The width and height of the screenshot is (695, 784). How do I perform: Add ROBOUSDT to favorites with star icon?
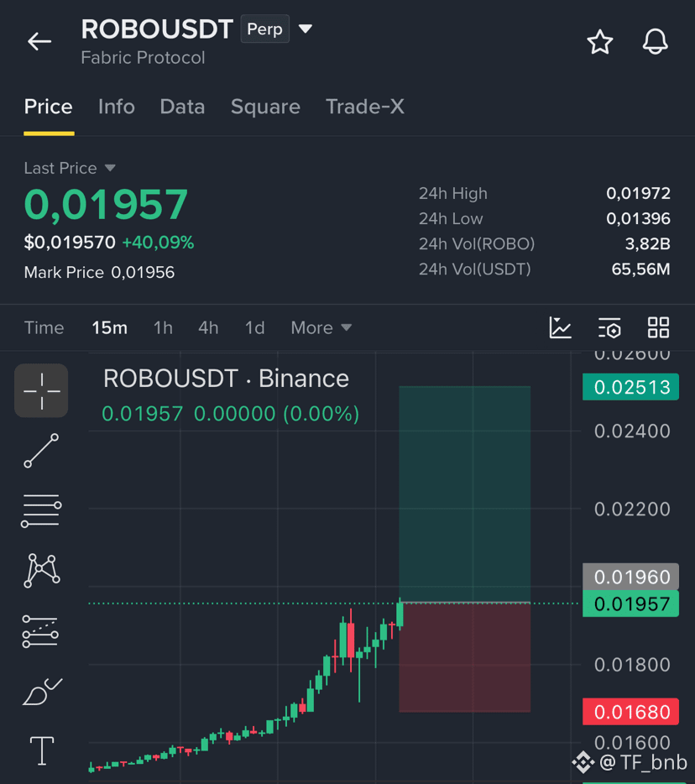[x=599, y=41]
